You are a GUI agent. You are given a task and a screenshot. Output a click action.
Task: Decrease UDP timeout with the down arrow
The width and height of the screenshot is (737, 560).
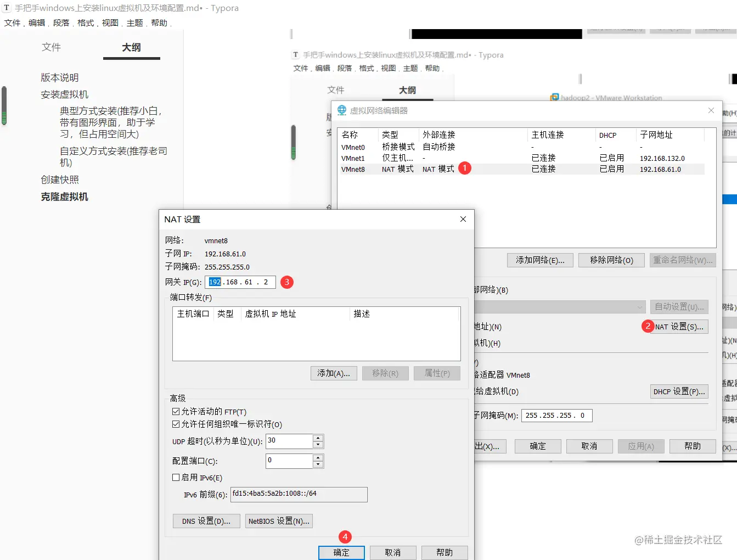pos(318,444)
